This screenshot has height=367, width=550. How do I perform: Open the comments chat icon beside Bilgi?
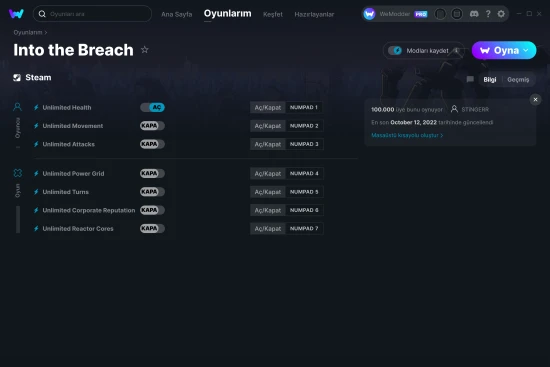[x=470, y=79]
